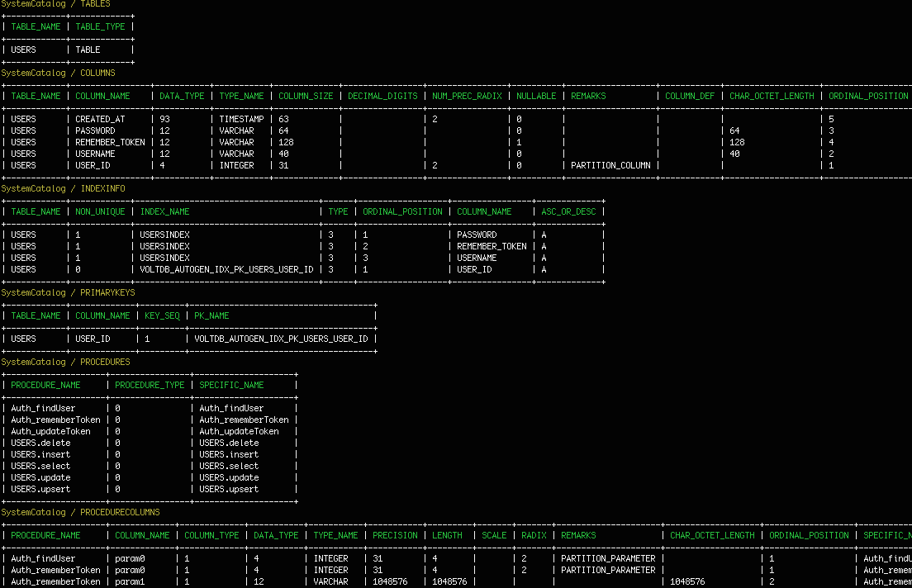This screenshot has height=588, width=912.
Task: Click the SystemCatalog / PROCEDURES heading
Action: pos(66,362)
